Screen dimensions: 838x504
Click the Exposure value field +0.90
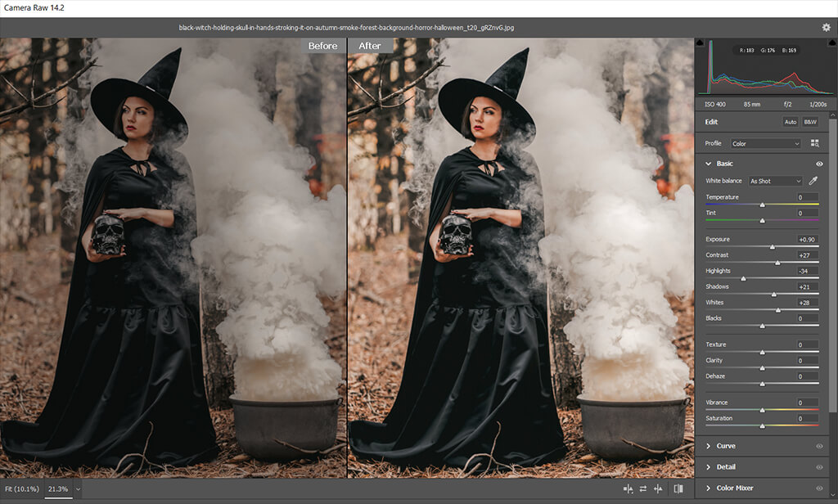(x=807, y=240)
